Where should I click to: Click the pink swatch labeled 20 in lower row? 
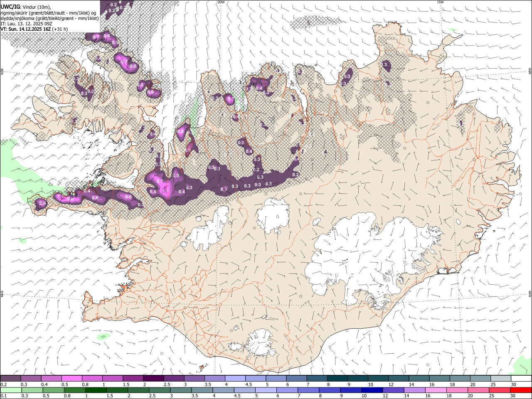point(478,390)
